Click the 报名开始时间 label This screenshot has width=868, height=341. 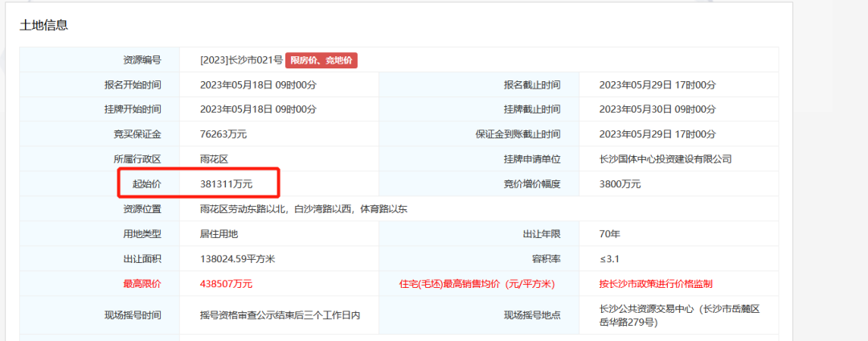133,85
